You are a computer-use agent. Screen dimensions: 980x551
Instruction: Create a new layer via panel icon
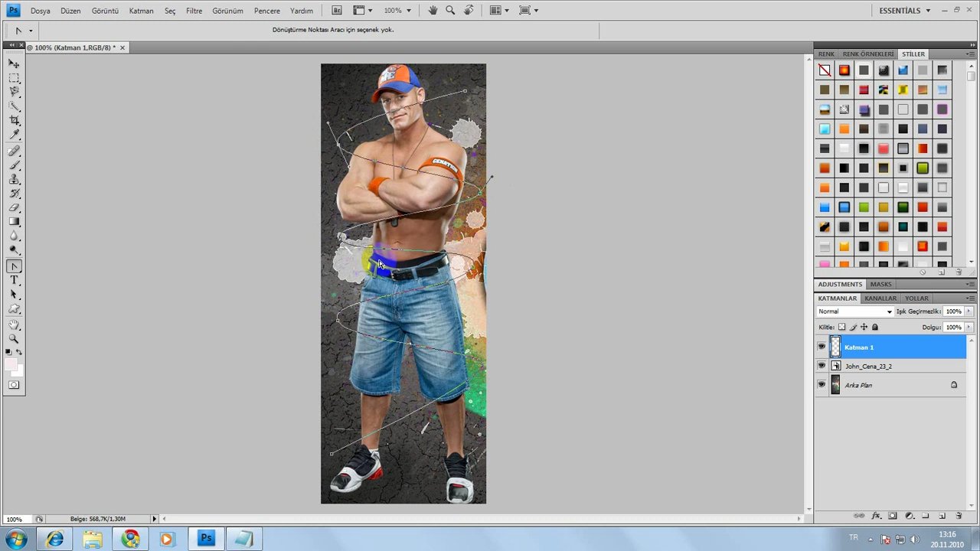click(942, 517)
